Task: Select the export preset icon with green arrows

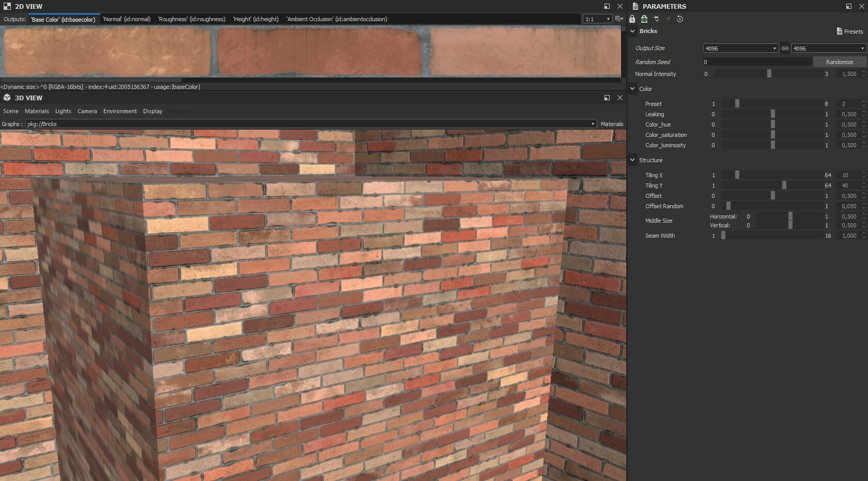Action: (x=644, y=19)
